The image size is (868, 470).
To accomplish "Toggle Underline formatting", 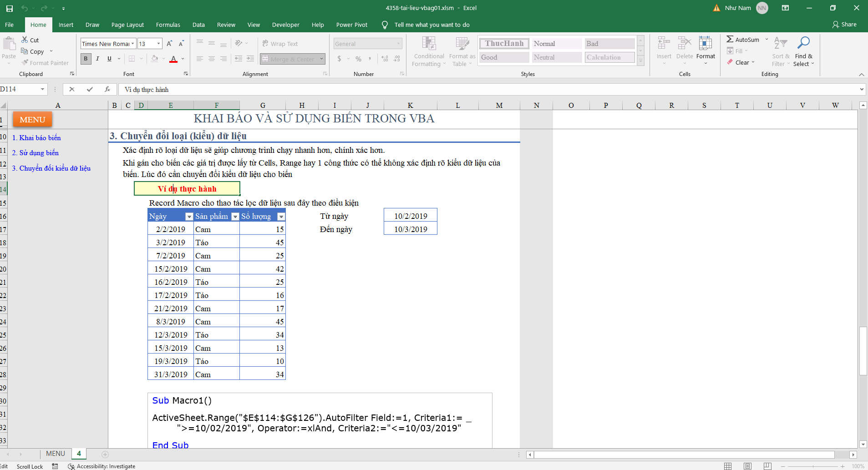I will [109, 59].
